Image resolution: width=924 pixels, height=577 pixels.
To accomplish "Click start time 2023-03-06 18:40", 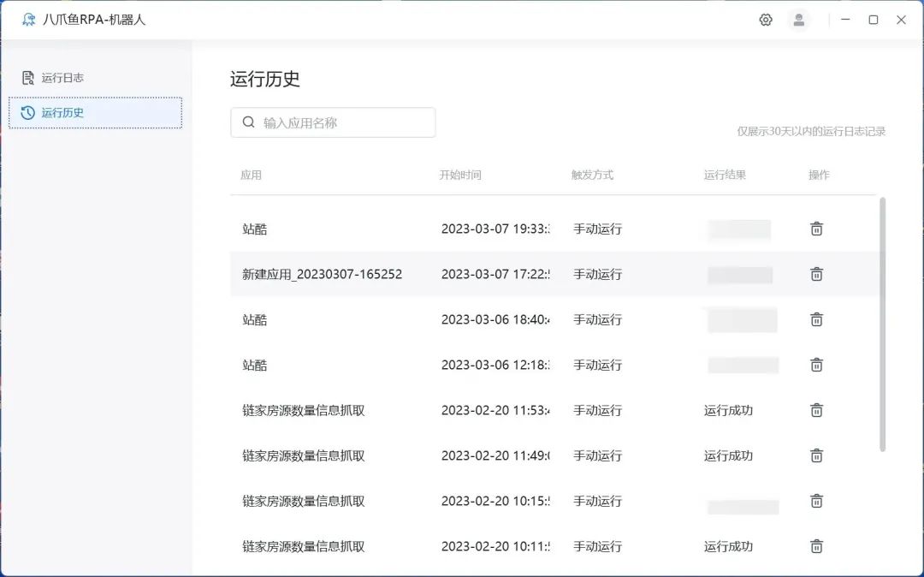I will [x=495, y=319].
